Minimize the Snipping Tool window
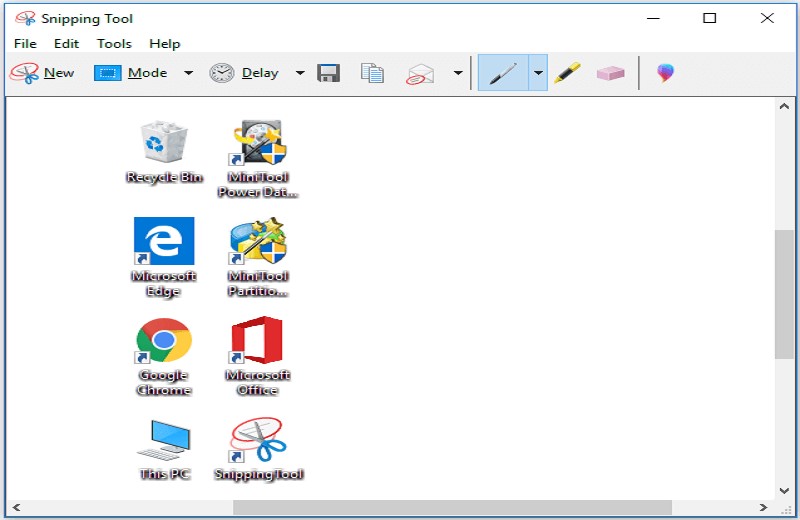 [653, 18]
